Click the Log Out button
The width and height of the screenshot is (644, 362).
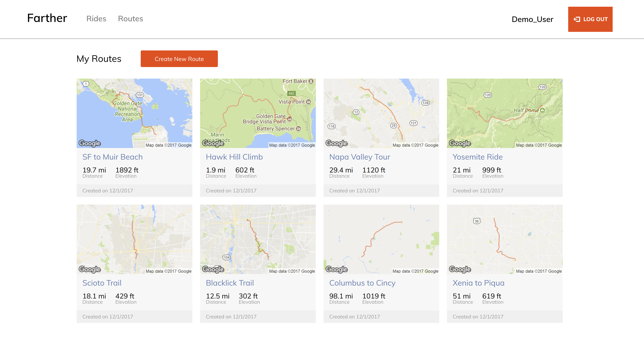(x=590, y=19)
